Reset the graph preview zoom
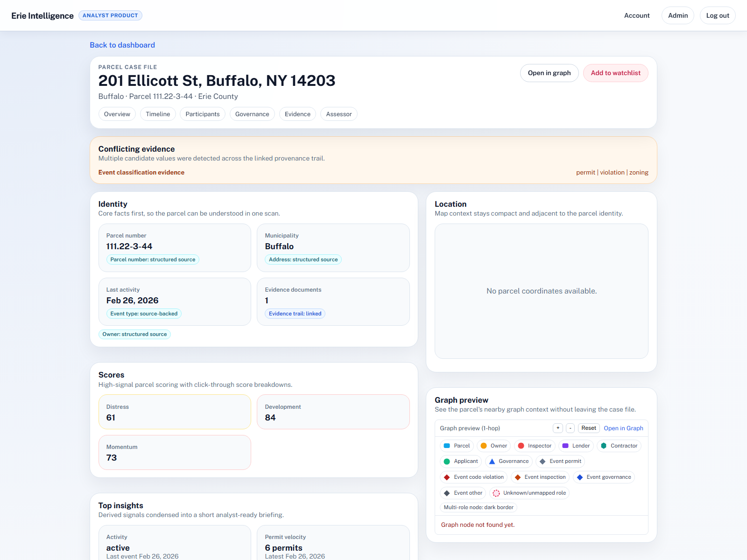The height and width of the screenshot is (560, 747). tap(589, 428)
